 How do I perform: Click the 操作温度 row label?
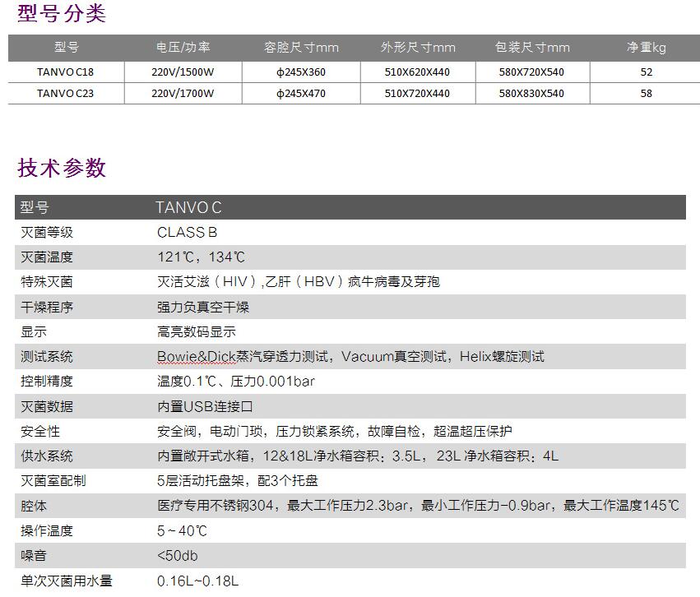(47, 531)
